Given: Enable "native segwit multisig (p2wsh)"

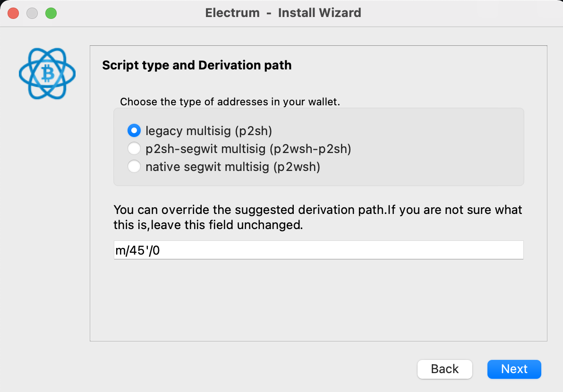Looking at the screenshot, I should (x=134, y=166).
